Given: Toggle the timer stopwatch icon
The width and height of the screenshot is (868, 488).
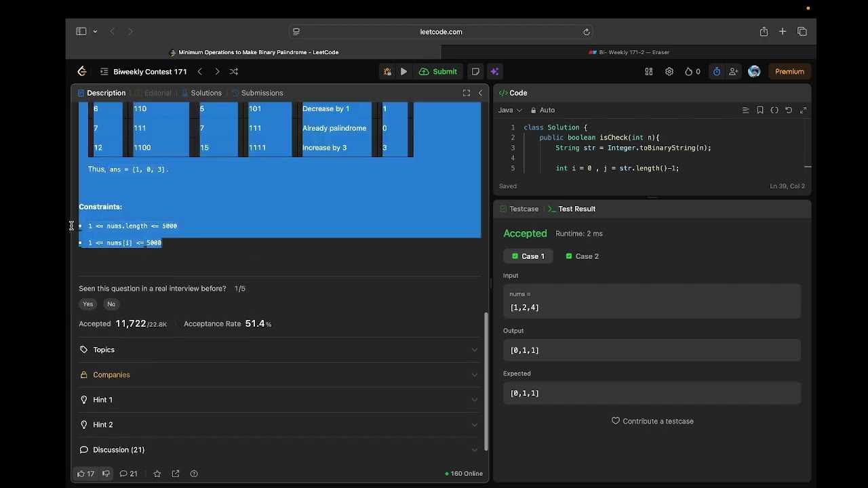Looking at the screenshot, I should click(x=717, y=71).
